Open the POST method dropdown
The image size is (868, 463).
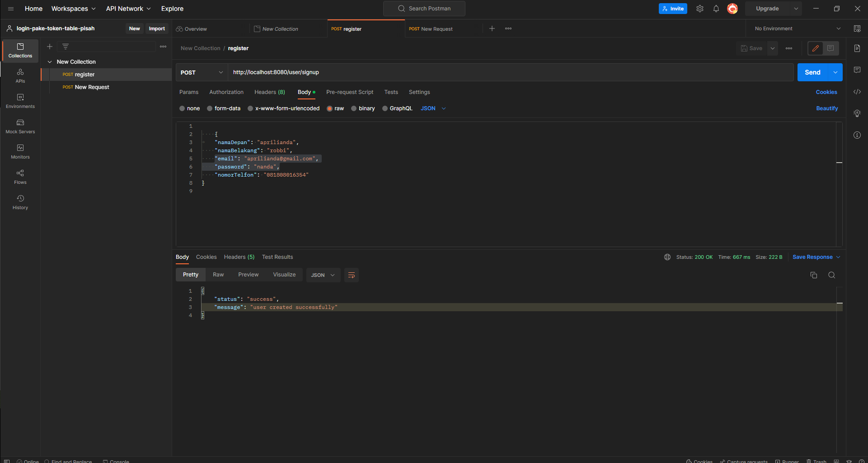click(221, 72)
